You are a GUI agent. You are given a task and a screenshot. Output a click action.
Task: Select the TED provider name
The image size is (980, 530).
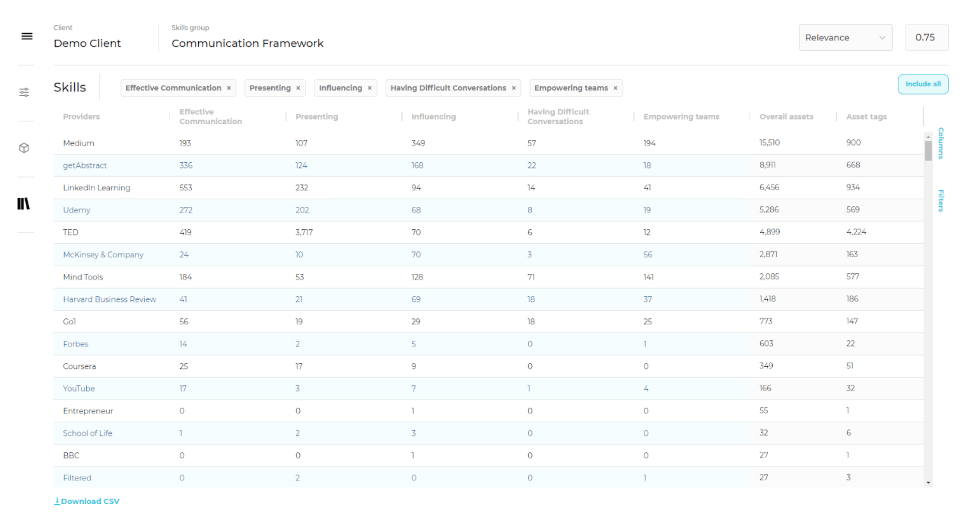coord(71,232)
